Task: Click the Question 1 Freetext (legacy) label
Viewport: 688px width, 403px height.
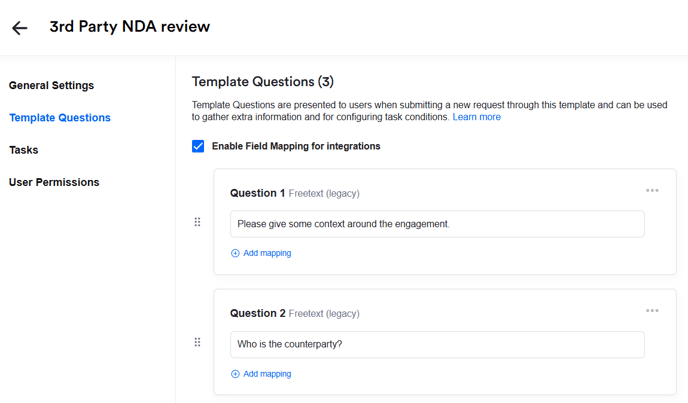Action: click(x=324, y=193)
